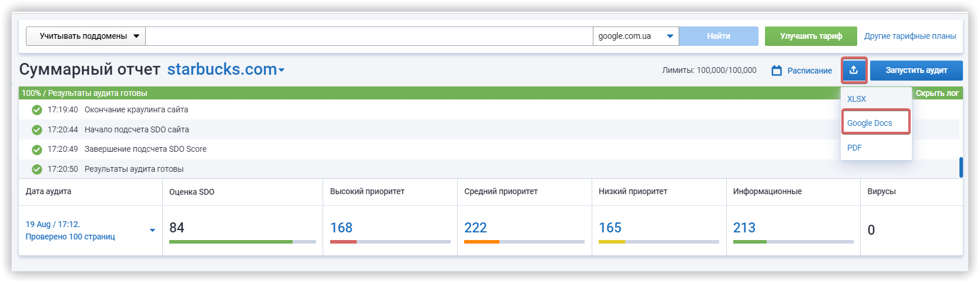Click the domain search input field
The width and height of the screenshot is (980, 283).
(369, 36)
